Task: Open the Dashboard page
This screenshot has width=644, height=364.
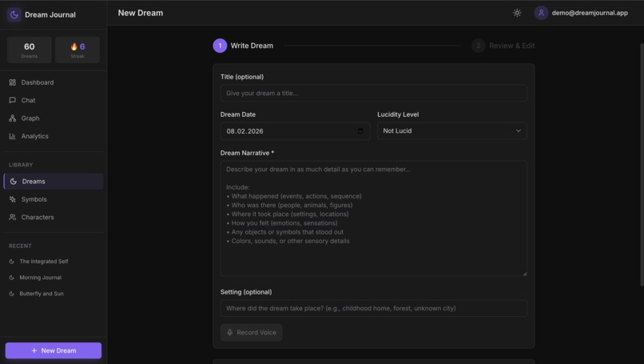Action: coord(54,82)
